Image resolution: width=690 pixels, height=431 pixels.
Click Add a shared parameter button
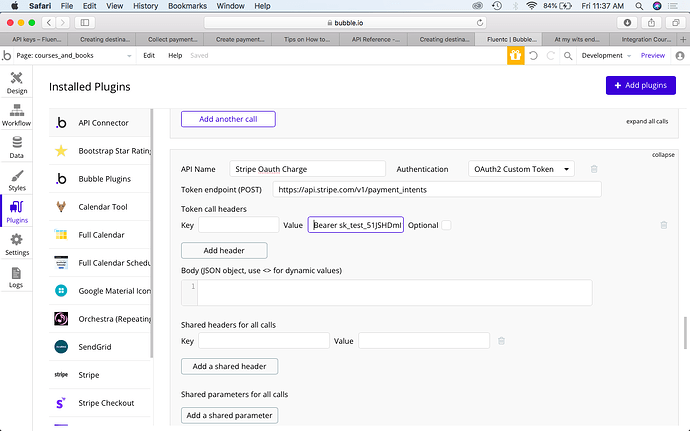coord(229,415)
